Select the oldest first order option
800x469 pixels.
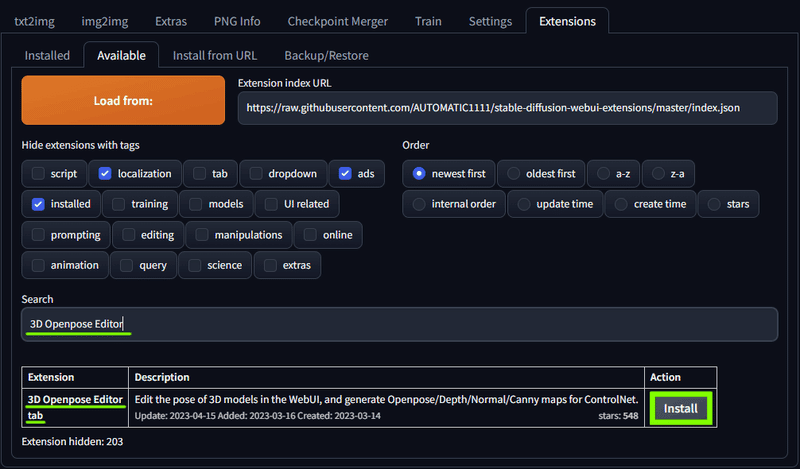[513, 174]
